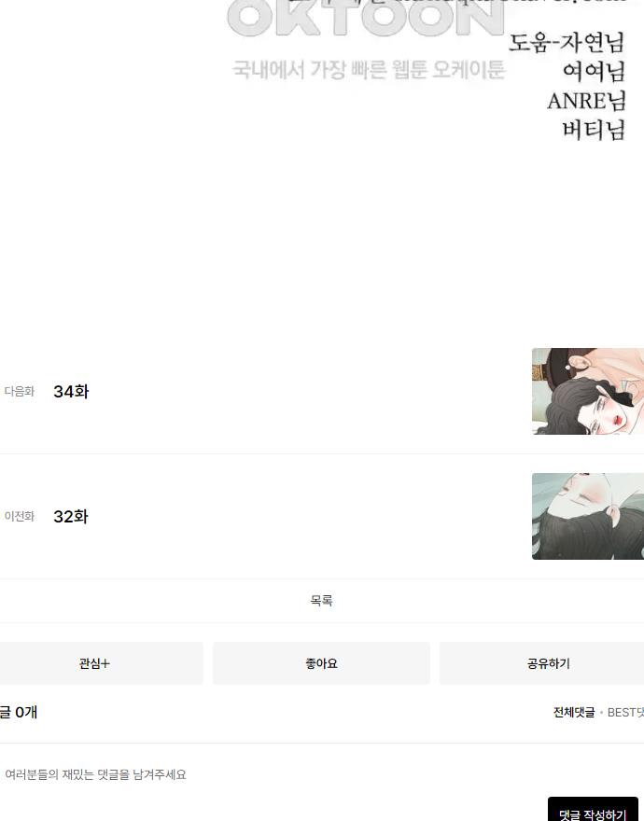Click the 버티님 credit text
Viewport: 644px width, 821px height.
click(595, 130)
